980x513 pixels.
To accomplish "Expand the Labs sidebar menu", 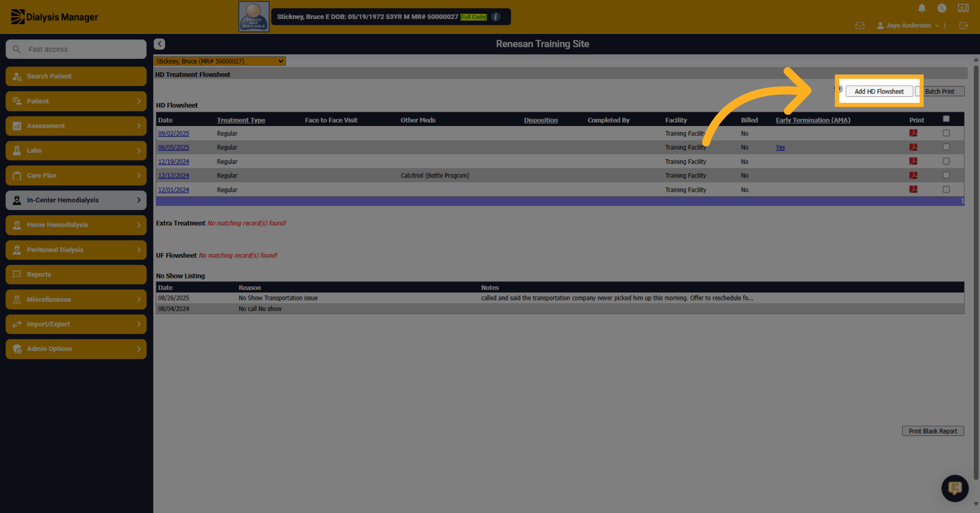I will pos(76,151).
